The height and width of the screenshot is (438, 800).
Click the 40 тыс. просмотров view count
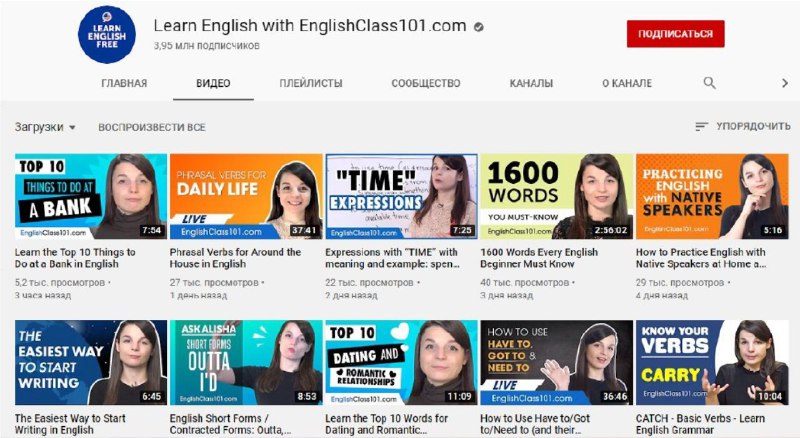[x=524, y=282]
